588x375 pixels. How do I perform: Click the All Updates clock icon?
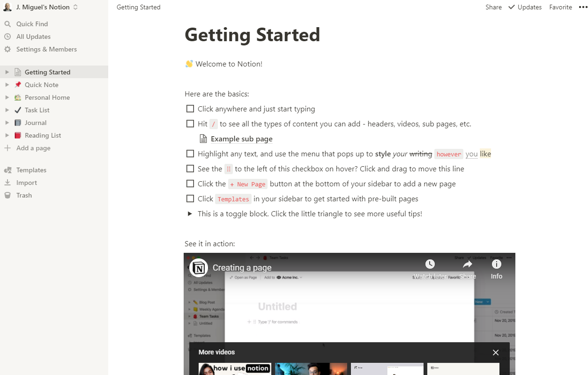click(7, 37)
